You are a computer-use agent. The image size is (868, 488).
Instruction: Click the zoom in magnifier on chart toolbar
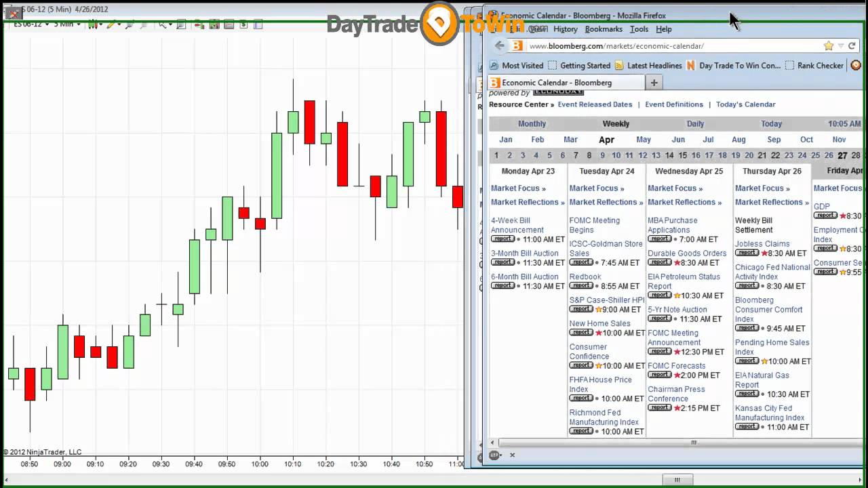130,24
